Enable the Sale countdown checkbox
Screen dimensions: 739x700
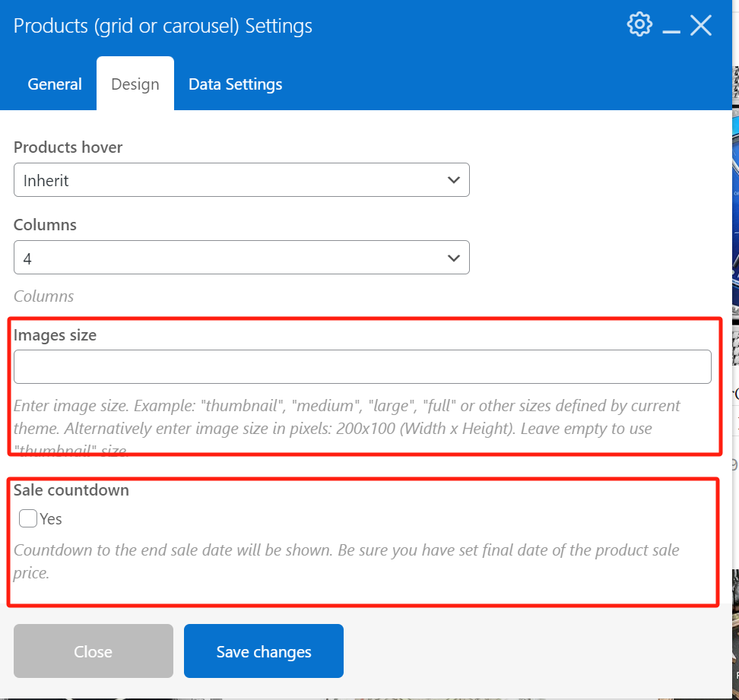click(x=28, y=518)
